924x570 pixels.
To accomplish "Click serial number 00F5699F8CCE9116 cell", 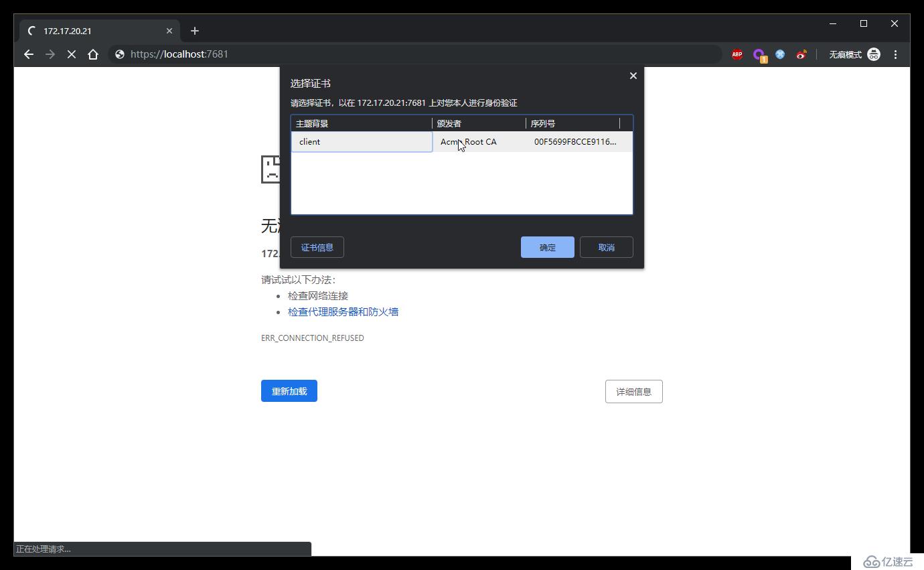I will pyautogui.click(x=575, y=141).
